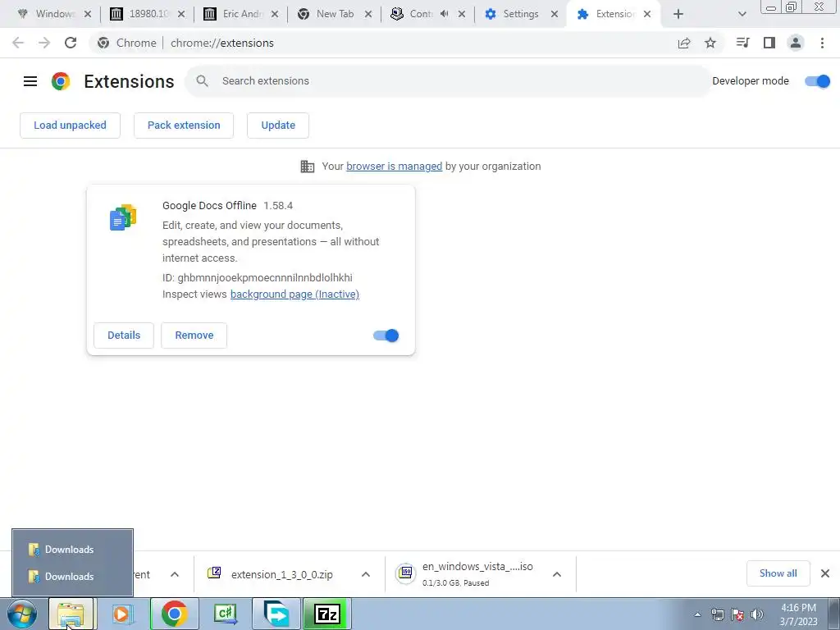
Task: Switch to the Settings tab
Action: (519, 14)
